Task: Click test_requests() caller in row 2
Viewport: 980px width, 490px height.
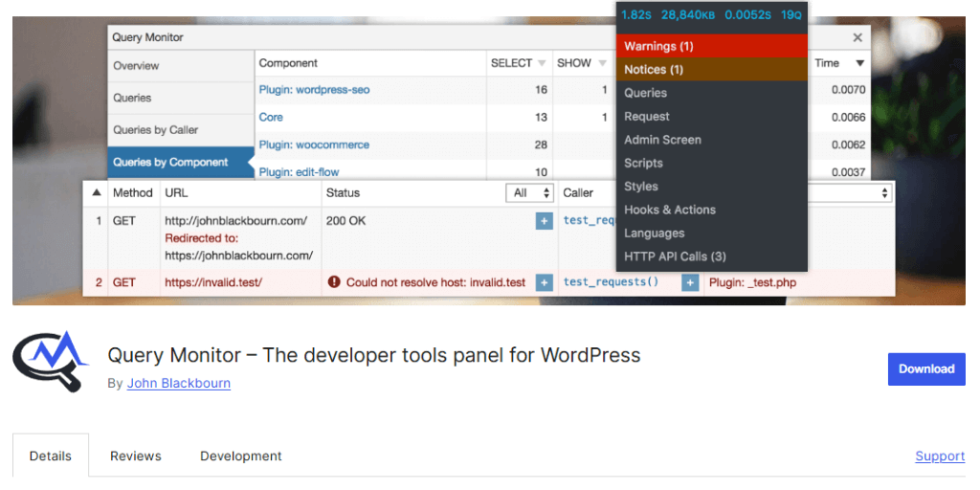Action: [612, 282]
